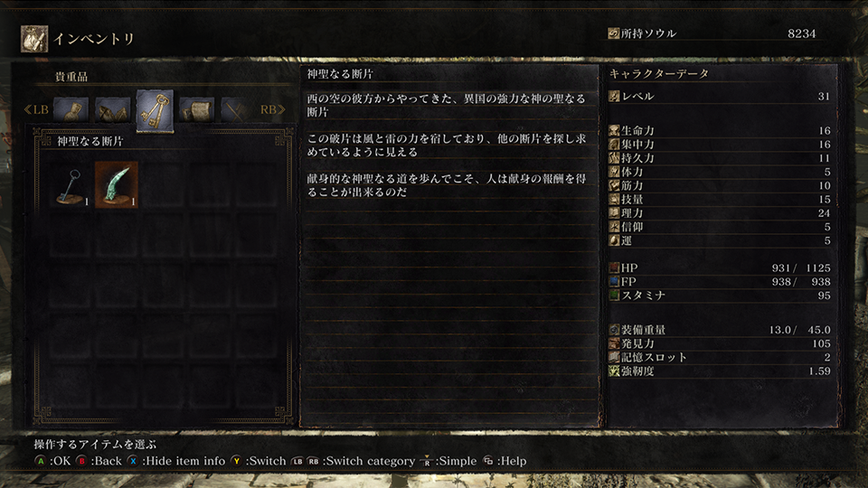Select the green divine shard item

pyautogui.click(x=117, y=184)
